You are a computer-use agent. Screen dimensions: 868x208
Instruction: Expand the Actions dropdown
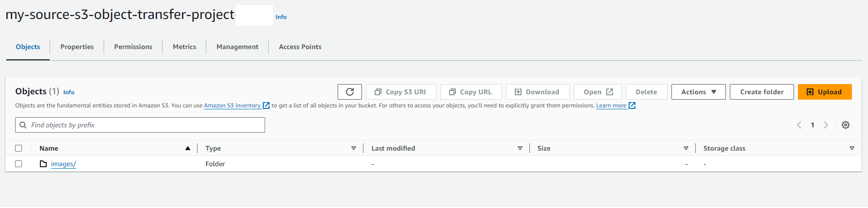699,92
